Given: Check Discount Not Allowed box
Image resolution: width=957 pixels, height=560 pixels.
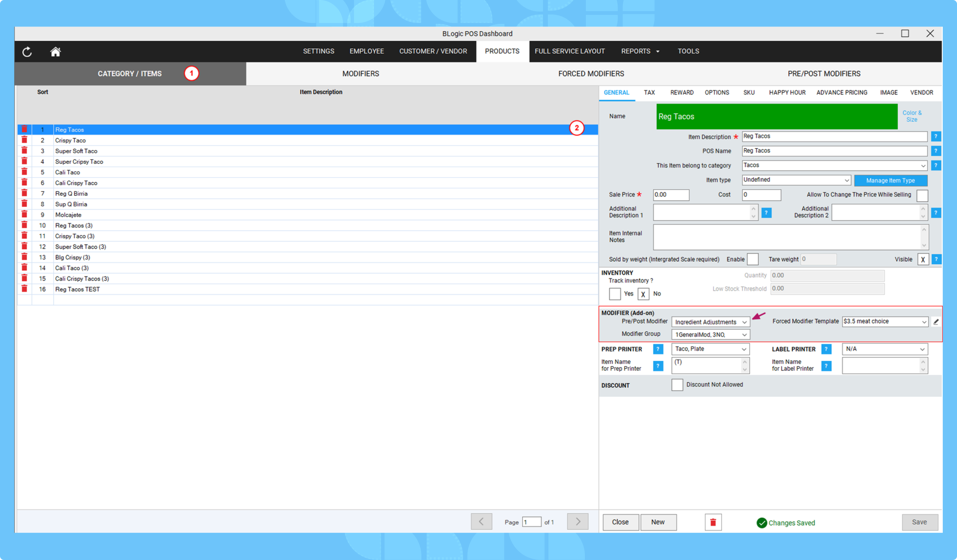Looking at the screenshot, I should 677,385.
